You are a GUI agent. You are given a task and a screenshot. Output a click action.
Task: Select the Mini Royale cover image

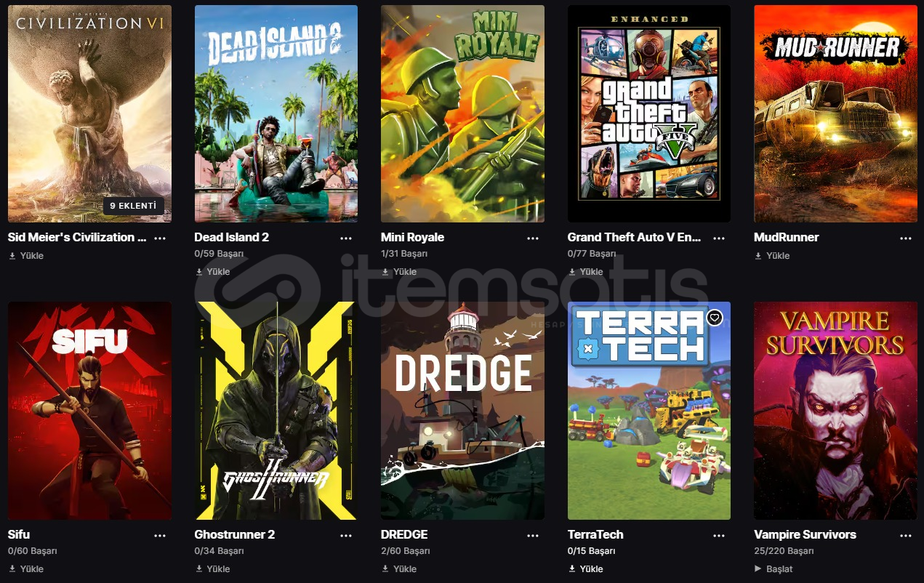click(x=462, y=113)
